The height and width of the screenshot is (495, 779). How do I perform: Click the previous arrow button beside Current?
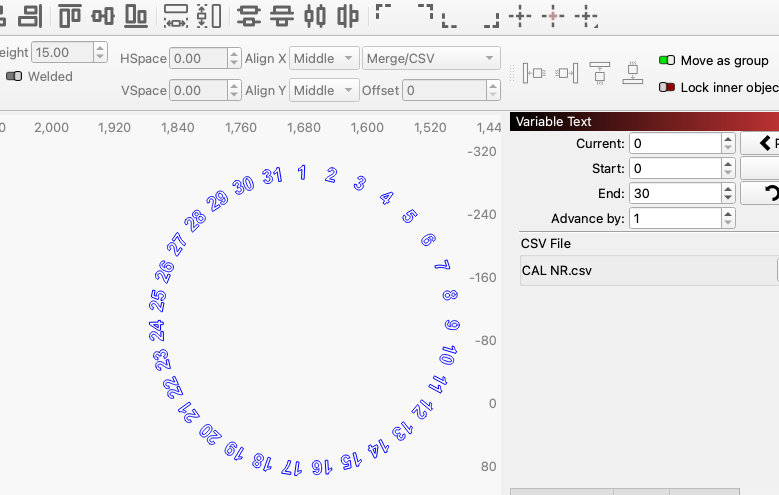click(x=766, y=143)
